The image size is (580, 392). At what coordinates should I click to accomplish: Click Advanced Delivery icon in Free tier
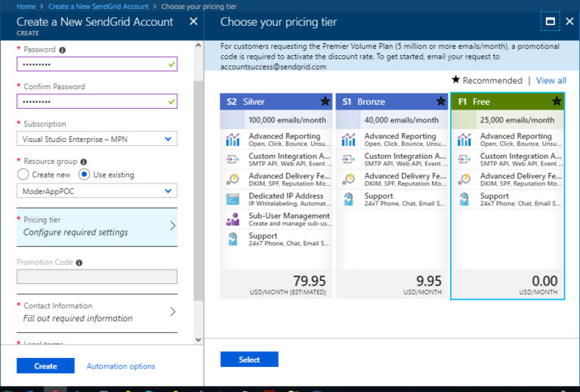464,180
